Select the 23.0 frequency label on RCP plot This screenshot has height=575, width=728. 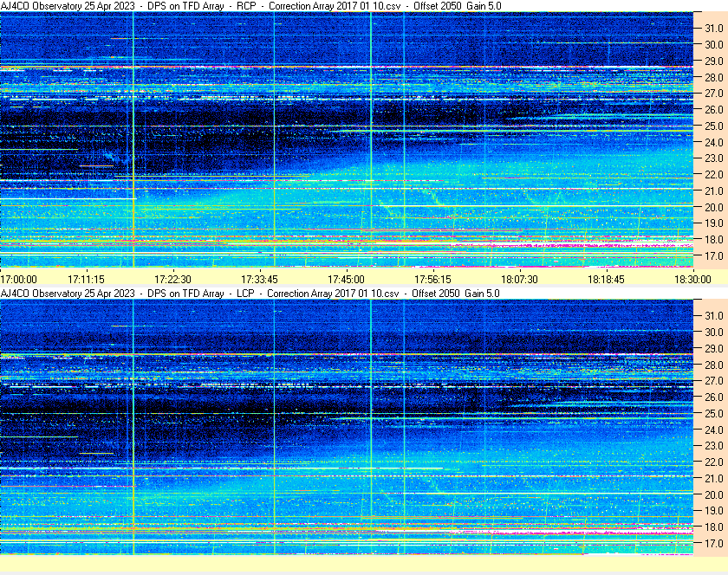(x=714, y=158)
